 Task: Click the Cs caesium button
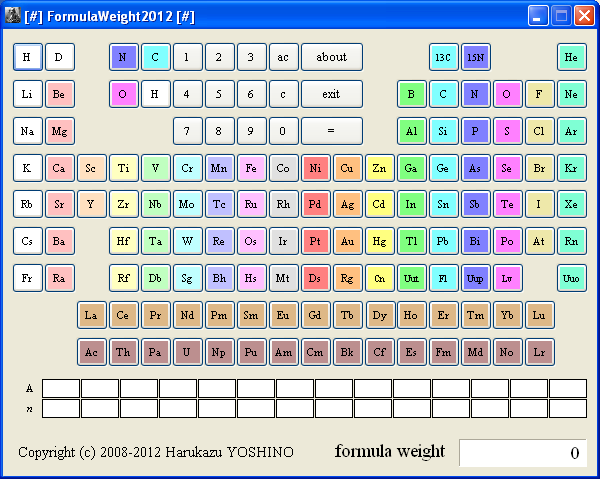pyautogui.click(x=28, y=241)
